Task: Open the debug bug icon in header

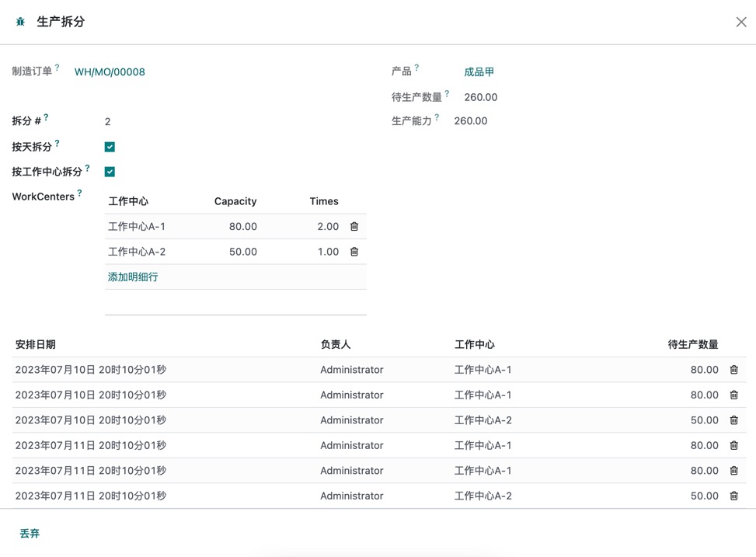Action: 20,22
